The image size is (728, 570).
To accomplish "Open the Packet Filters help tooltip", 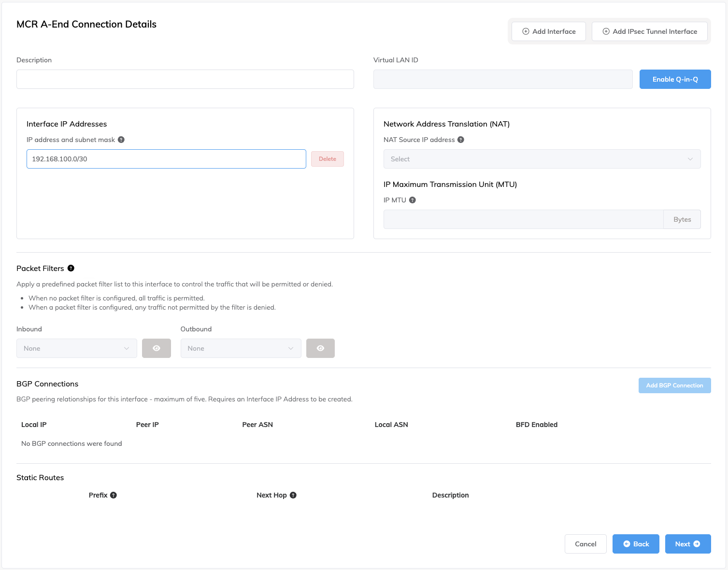I will coord(71,268).
